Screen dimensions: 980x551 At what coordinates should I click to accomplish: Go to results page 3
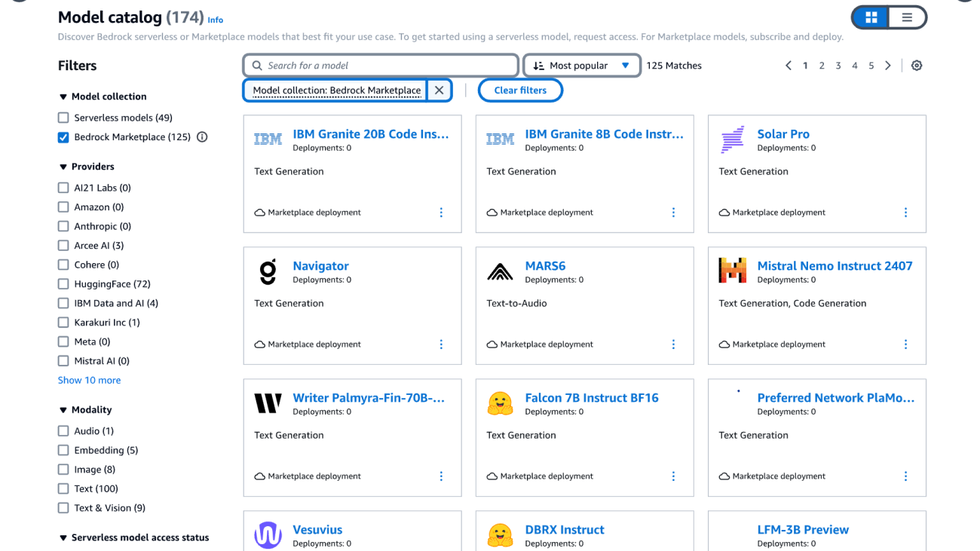[x=838, y=66]
